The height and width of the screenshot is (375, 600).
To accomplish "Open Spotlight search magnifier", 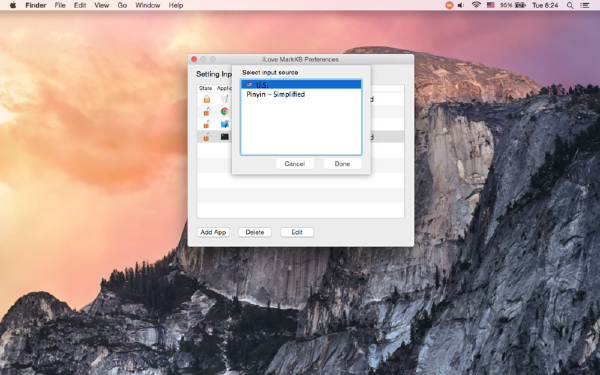I will pos(570,5).
